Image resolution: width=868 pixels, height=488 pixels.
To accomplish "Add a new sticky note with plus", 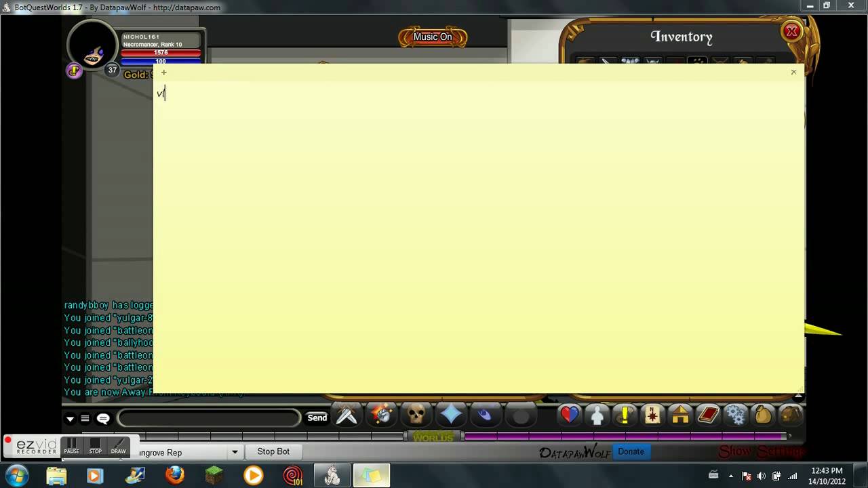I will click(163, 73).
